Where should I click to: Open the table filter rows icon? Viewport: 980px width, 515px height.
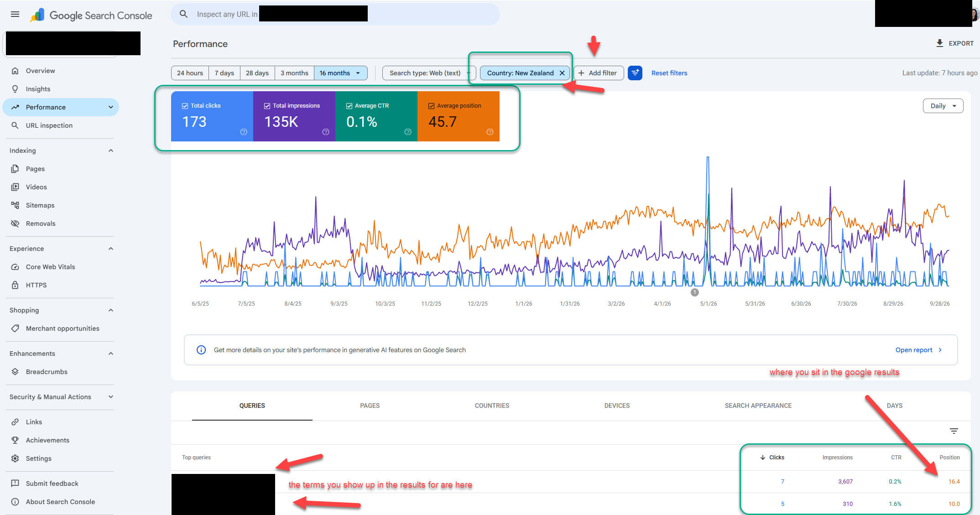tap(954, 431)
